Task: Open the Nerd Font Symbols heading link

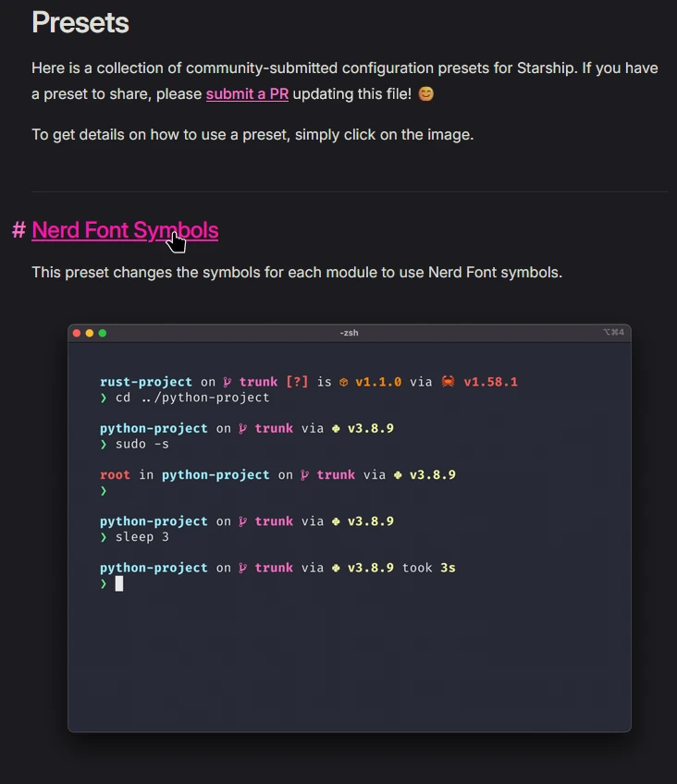Action: [125, 230]
